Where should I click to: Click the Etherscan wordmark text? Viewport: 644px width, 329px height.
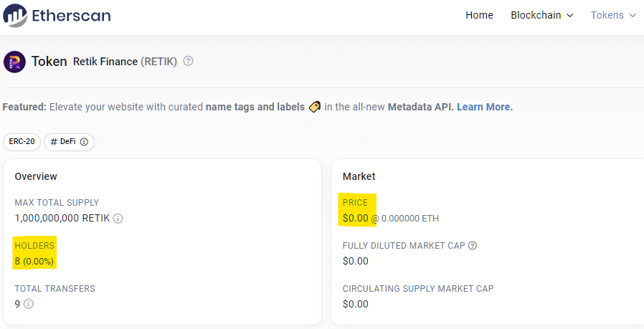(x=72, y=16)
